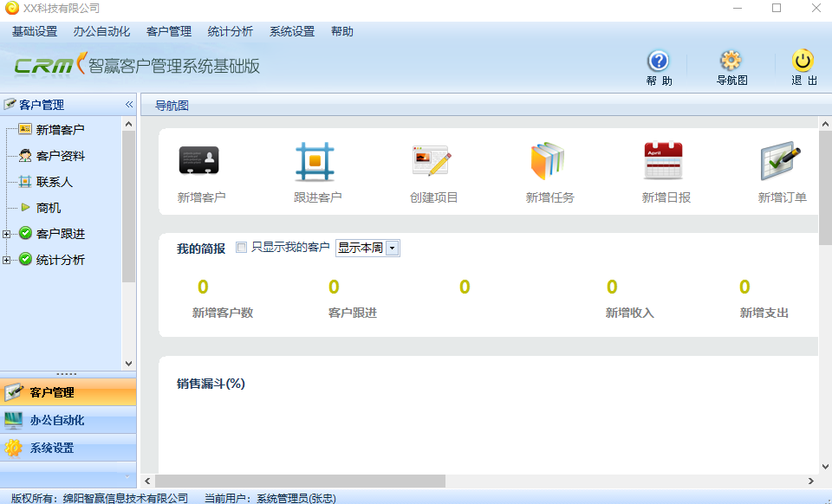The height and width of the screenshot is (504, 832).
Task: Open the 统计分析 menu in menu bar
Action: (x=231, y=32)
